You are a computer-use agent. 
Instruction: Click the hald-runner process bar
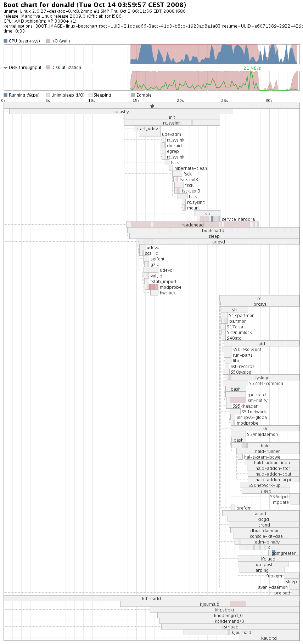point(267,452)
